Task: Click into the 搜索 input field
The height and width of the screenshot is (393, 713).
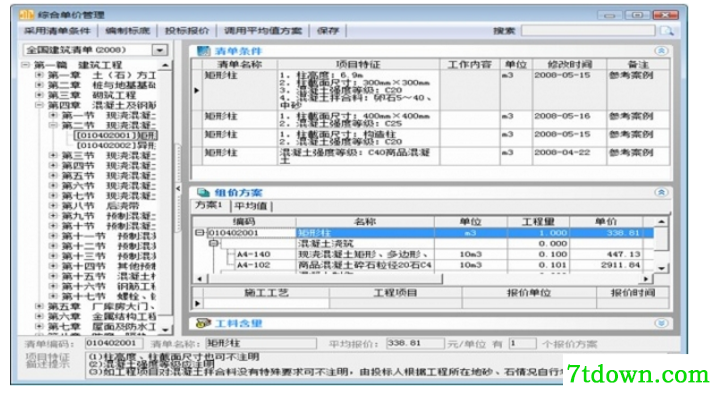Action: (x=588, y=31)
